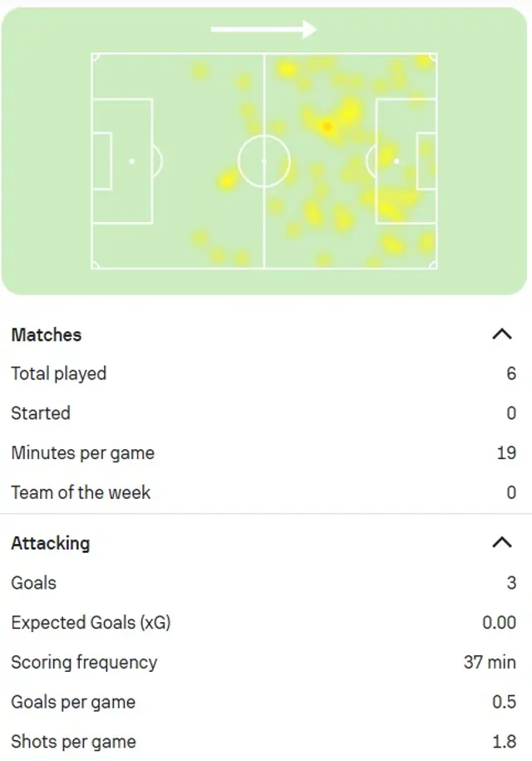532x761 pixels.
Task: Click the attack direction arrow
Action: click(264, 30)
